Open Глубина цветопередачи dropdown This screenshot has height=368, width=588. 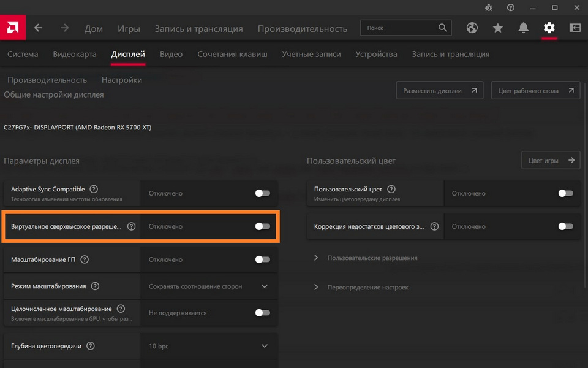[x=209, y=346]
